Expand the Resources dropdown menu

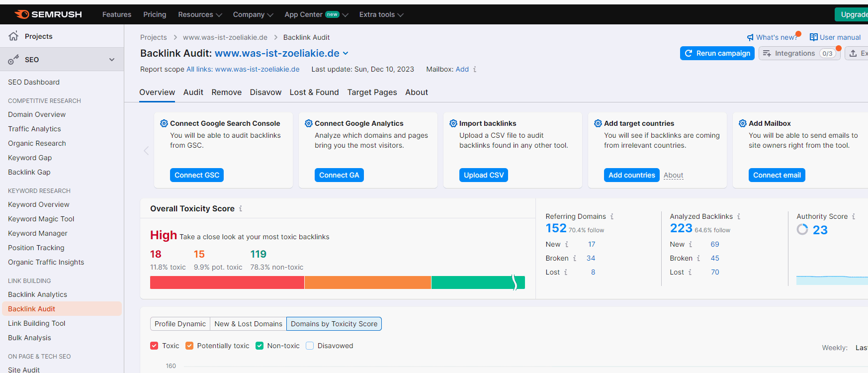click(x=200, y=14)
